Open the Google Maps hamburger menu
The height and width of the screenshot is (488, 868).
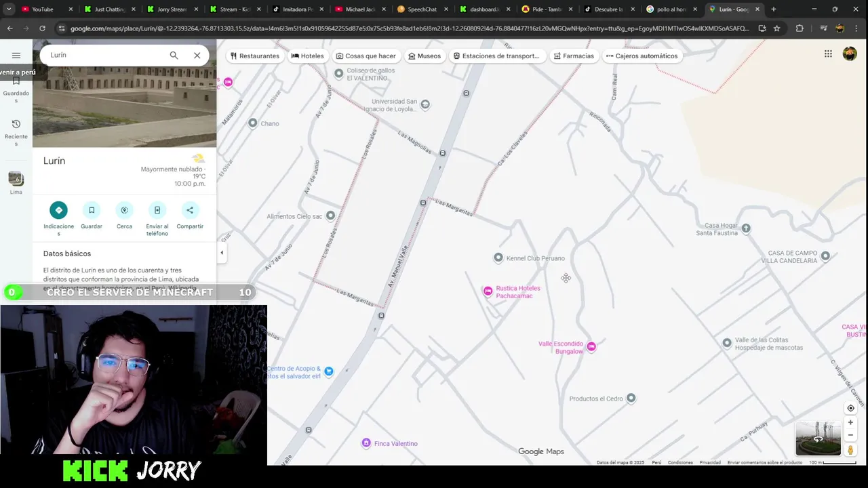[x=16, y=56]
